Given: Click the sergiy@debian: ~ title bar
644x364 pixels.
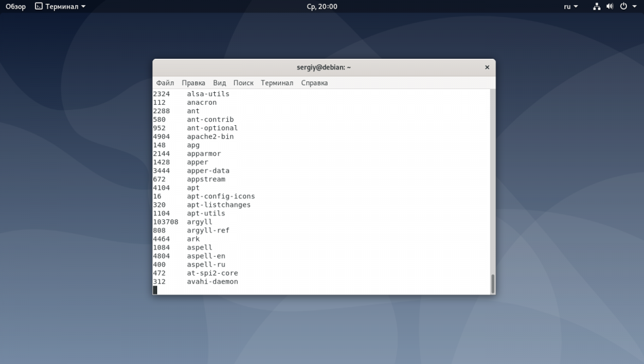Looking at the screenshot, I should pyautogui.click(x=323, y=67).
